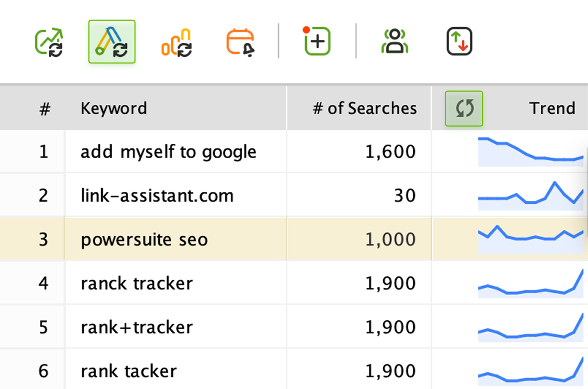Screen dimensions: 588x389
Task: Click the update keyword data pencil icon
Action: 112,42
